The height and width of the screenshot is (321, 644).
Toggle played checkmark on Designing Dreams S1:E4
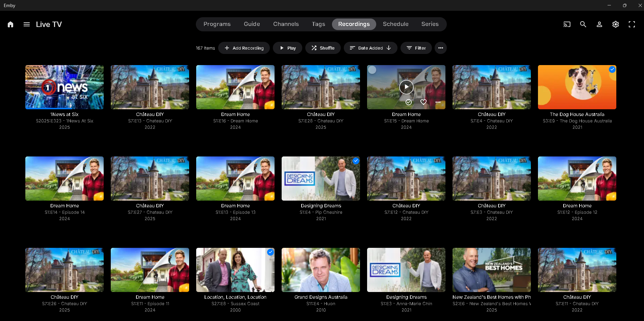coord(356,161)
